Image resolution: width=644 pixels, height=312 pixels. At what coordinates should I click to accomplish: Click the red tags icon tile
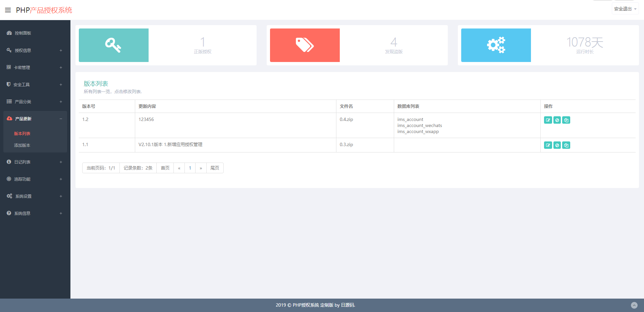pyautogui.click(x=305, y=45)
